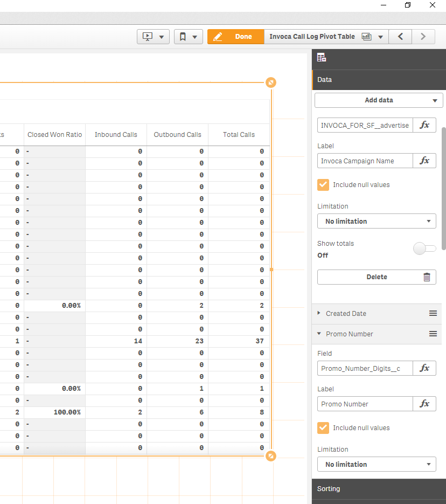Viewport: 446px width, 504px height.
Task: Click the trash icon on the Delete button
Action: [427, 277]
